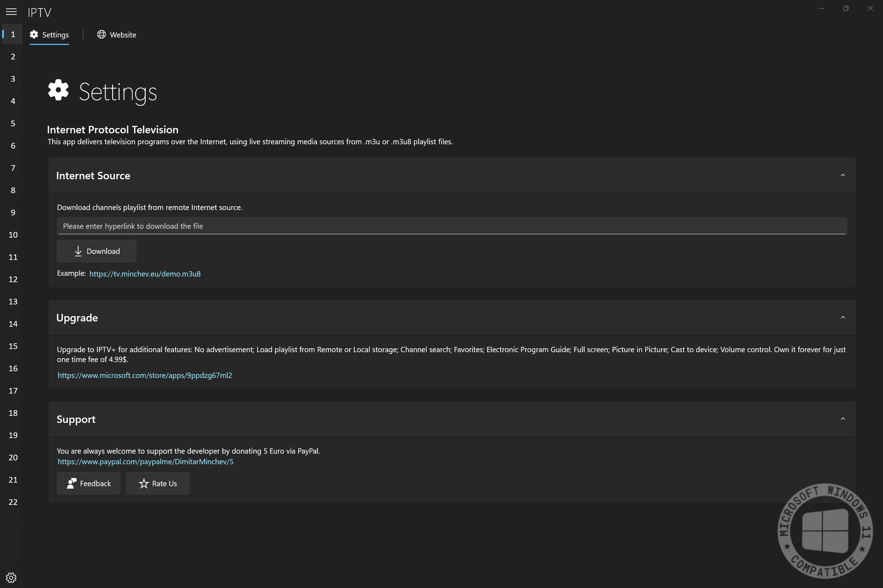This screenshot has height=588, width=883.
Task: Collapse the Support section
Action: click(x=842, y=419)
